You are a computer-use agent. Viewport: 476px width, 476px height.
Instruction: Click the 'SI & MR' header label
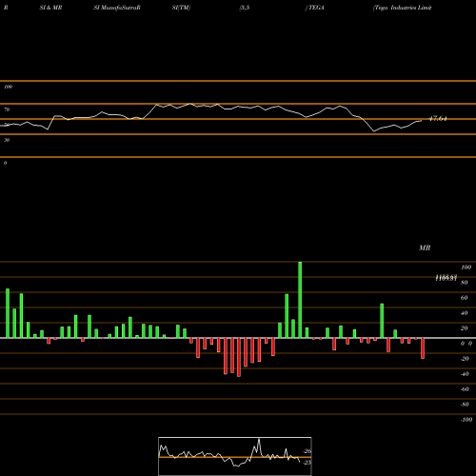[50, 8]
